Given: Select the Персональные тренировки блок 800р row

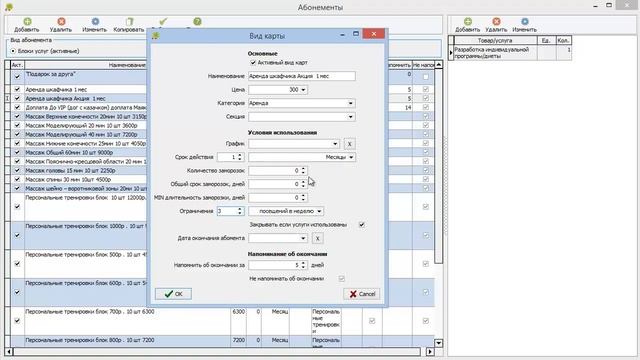Looking at the screenshot, I should [x=127, y=340].
